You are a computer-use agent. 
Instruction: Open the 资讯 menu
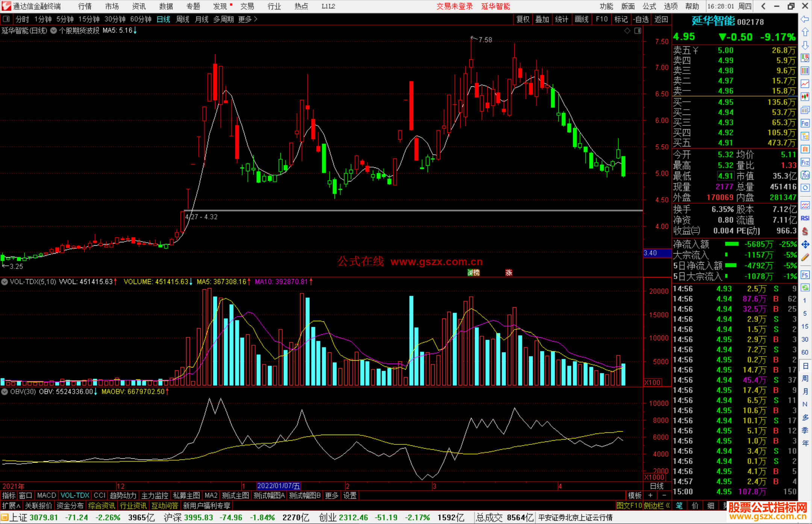139,6
